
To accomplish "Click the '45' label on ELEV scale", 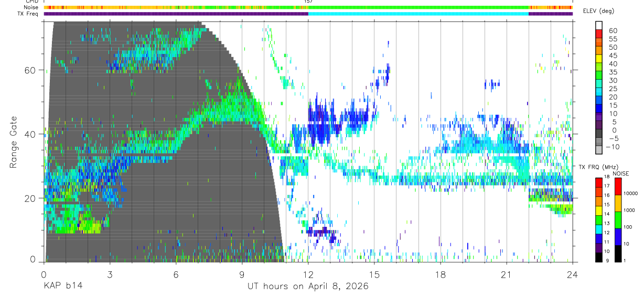I will tap(612, 55).
